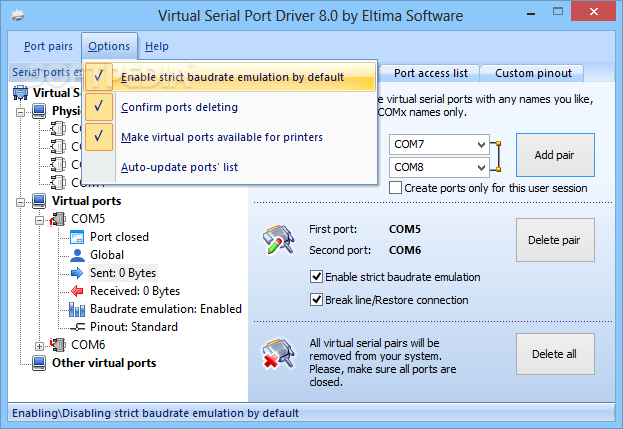Screen dimensions: 623x429
Task: Select Baudrate emulation: Enabled row
Action: [x=166, y=309]
